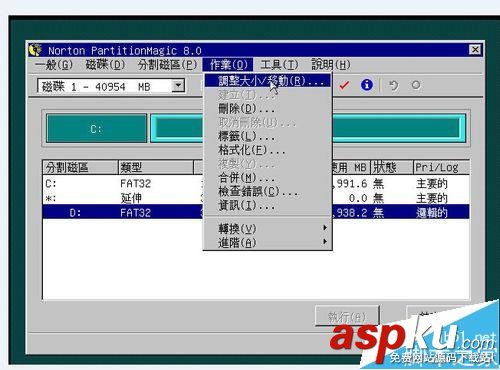The width and height of the screenshot is (500, 370).
Task: Choose 刪除(D)... from the menu
Action: pyautogui.click(x=268, y=109)
